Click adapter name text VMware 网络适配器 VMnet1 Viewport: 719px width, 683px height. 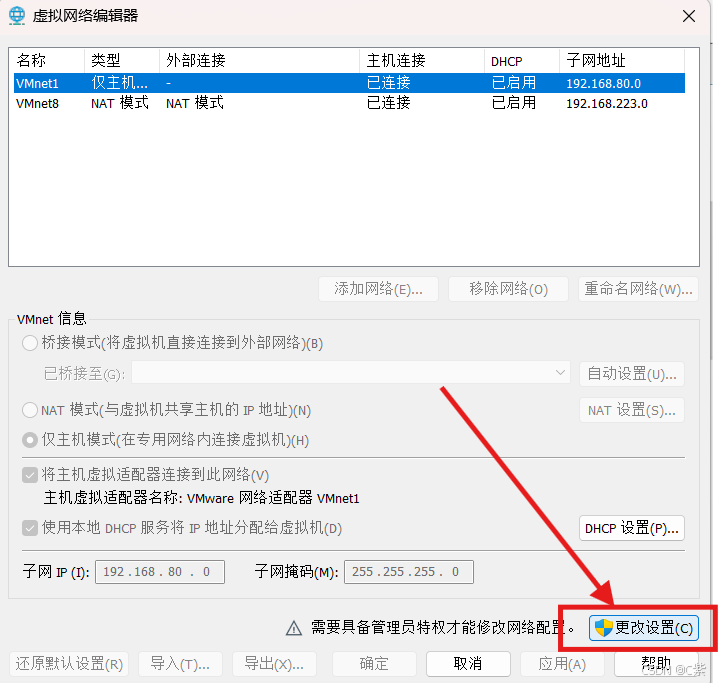[x=273, y=498]
